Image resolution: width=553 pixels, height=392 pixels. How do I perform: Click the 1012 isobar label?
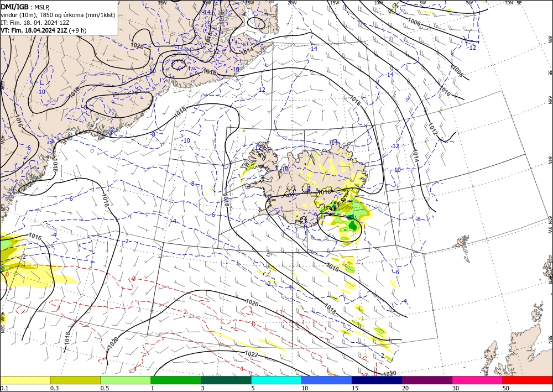click(433, 128)
